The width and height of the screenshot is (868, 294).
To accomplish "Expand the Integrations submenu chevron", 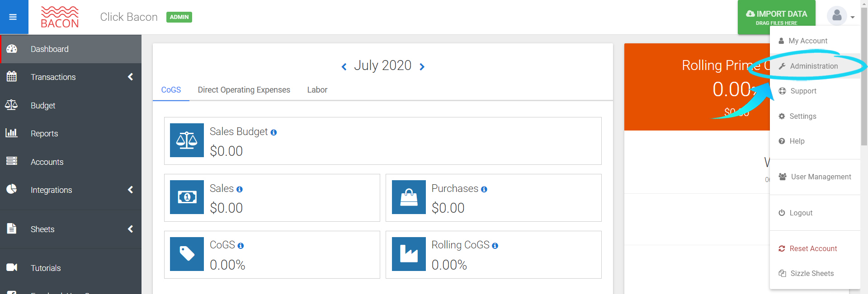I will point(130,190).
